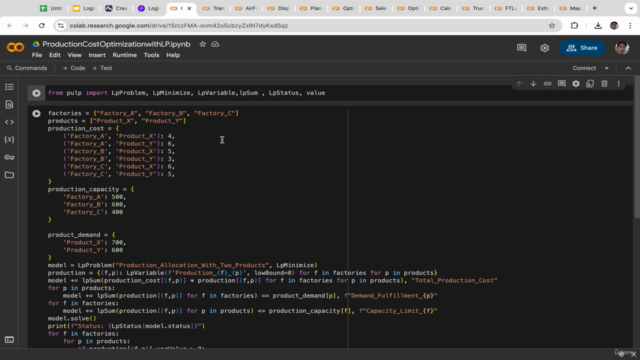The width and height of the screenshot is (640, 360).
Task: Reload the browser page
Action: pos(42,25)
